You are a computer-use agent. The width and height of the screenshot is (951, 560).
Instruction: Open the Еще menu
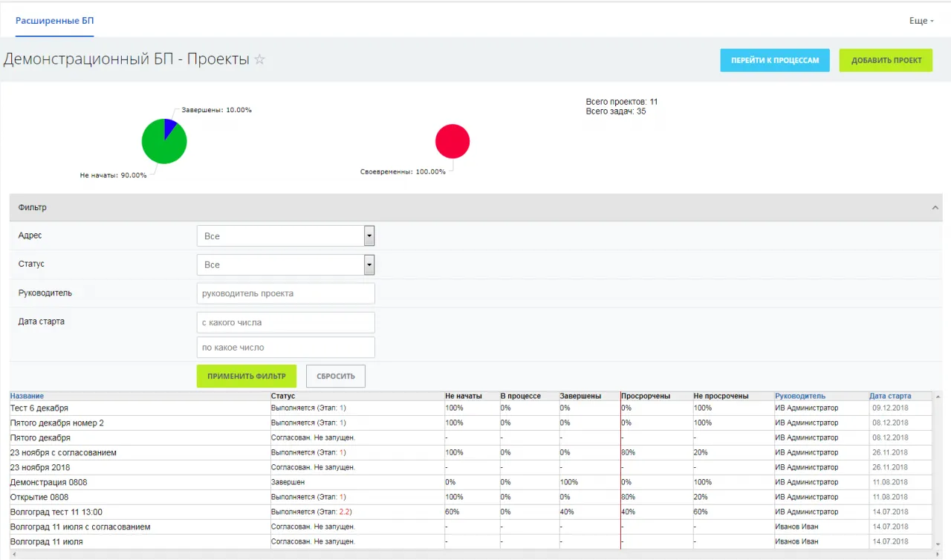[x=921, y=21]
